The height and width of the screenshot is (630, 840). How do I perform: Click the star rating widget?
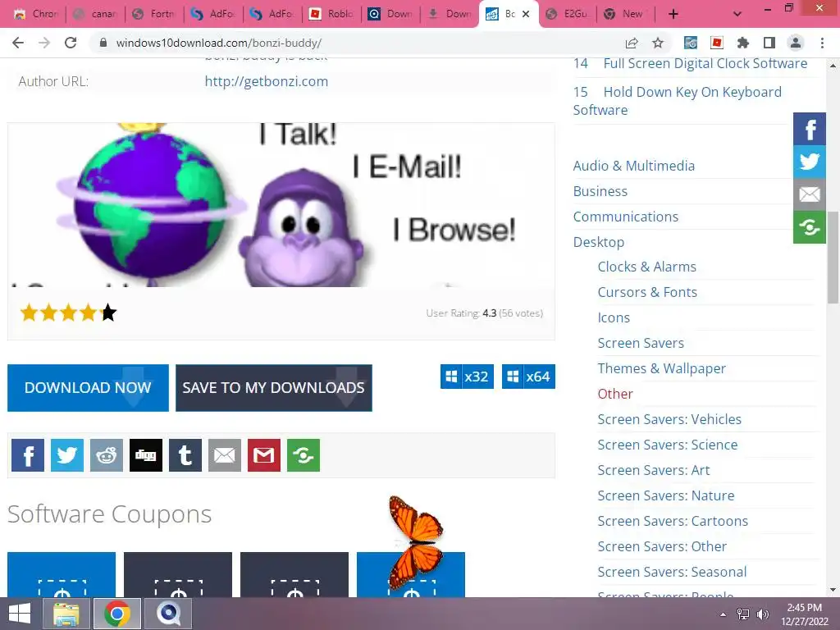pos(68,313)
